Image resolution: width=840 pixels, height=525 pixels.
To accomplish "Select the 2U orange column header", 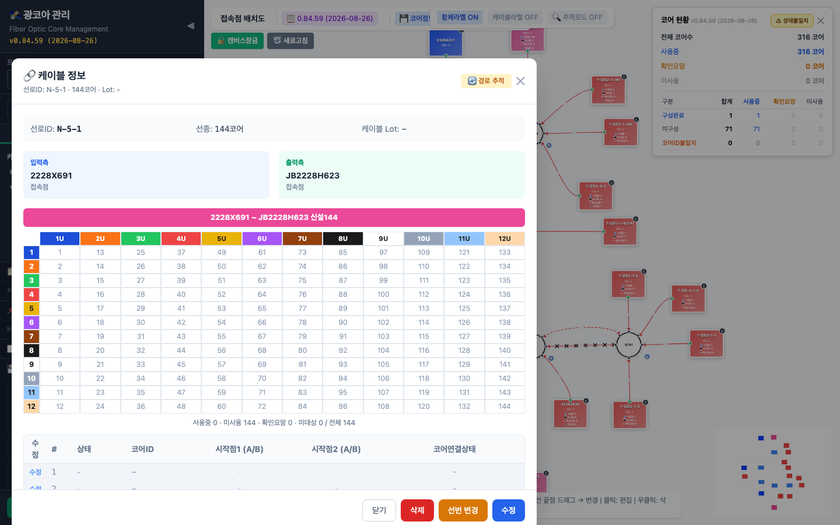I will (100, 238).
